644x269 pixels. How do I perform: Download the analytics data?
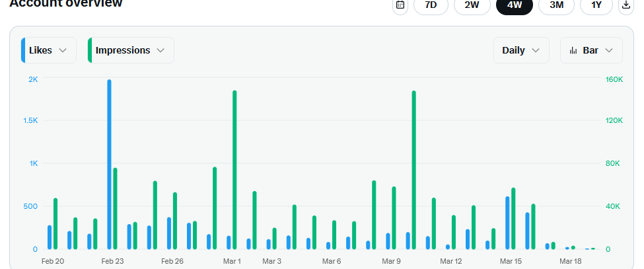tap(626, 5)
